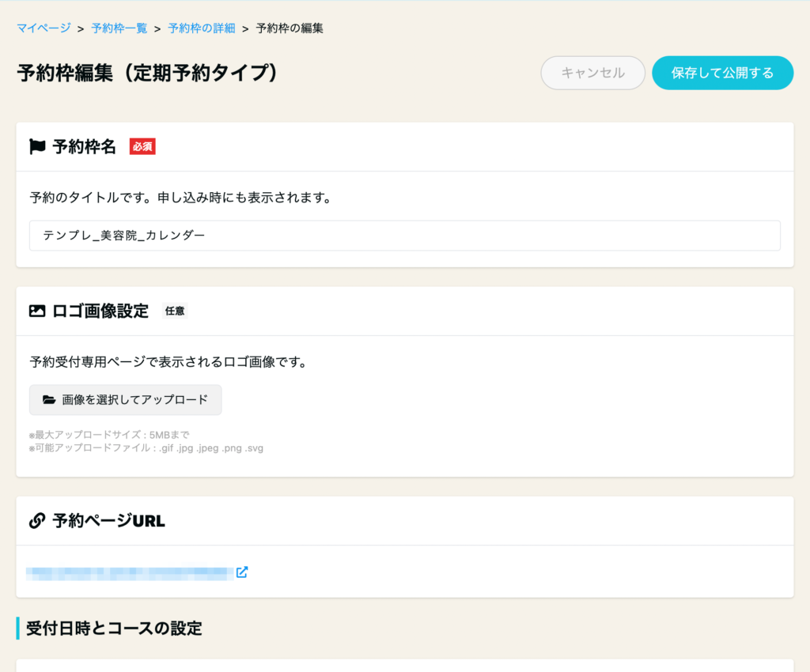The image size is (810, 672).
Task: Click the 任意 badge next to ロゴ画像設定
Action: (174, 311)
